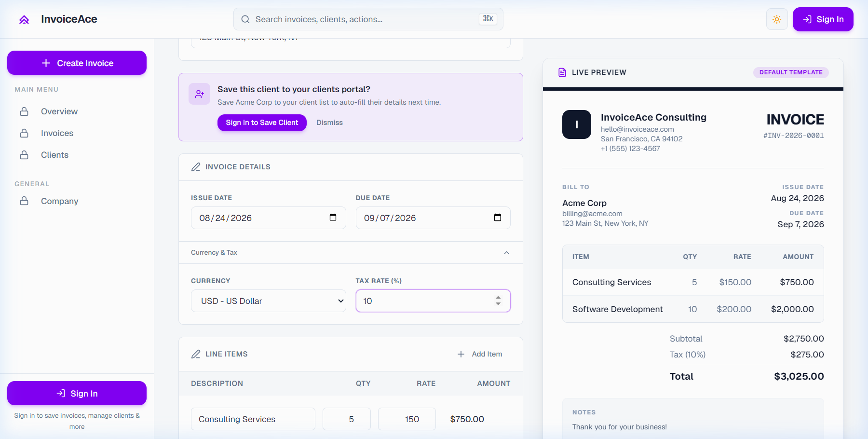Open the Company menu item
Image resolution: width=868 pixels, height=439 pixels.
point(60,201)
